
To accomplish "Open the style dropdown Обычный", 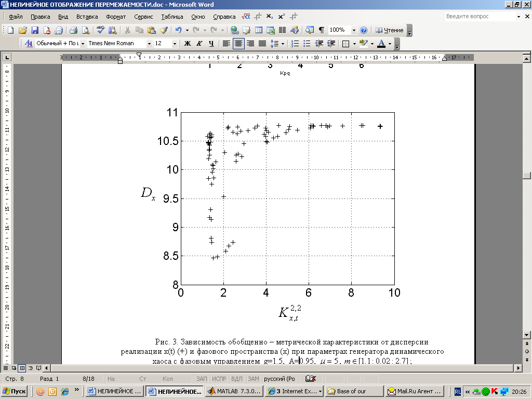I will (83, 44).
